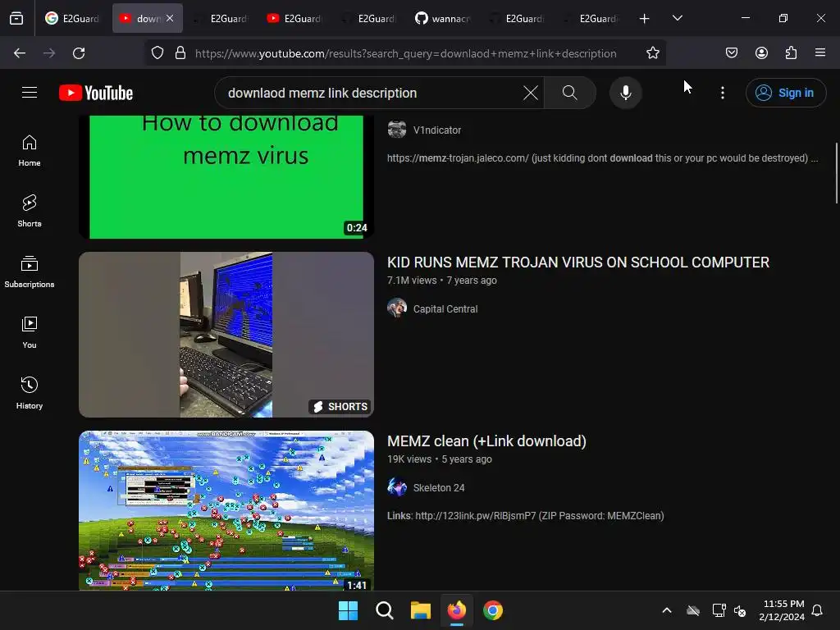Click the V1ndicator channel avatar
The width and height of the screenshot is (840, 630).
click(x=397, y=129)
